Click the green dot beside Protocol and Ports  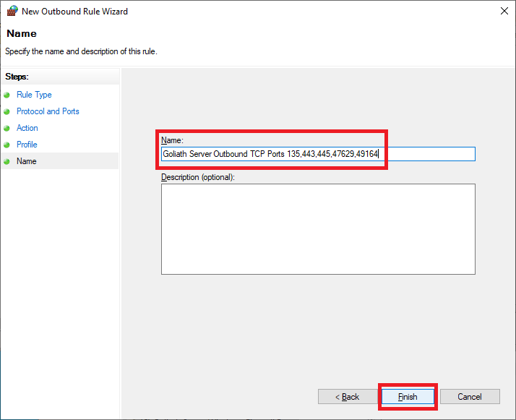coord(7,111)
